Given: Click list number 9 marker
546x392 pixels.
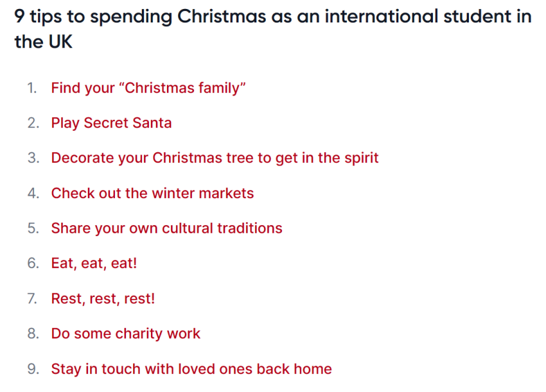Looking at the screenshot, I should (33, 369).
